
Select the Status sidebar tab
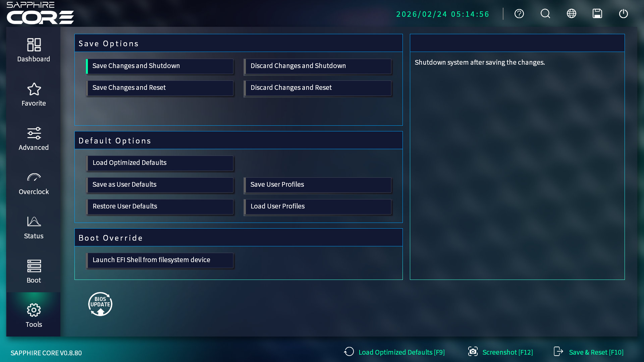(34, 227)
